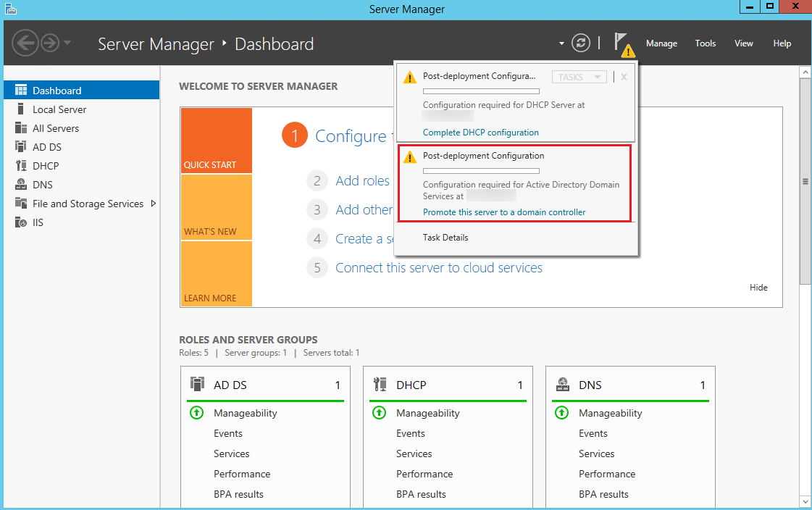812x510 pixels.
Task: Open the Tools menu
Action: click(x=706, y=43)
